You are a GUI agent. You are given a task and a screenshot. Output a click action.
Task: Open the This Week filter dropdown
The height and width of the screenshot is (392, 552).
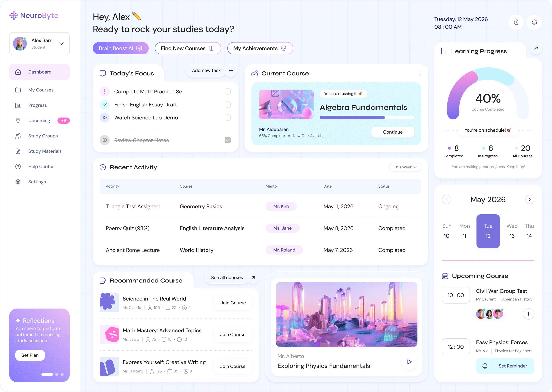(405, 167)
